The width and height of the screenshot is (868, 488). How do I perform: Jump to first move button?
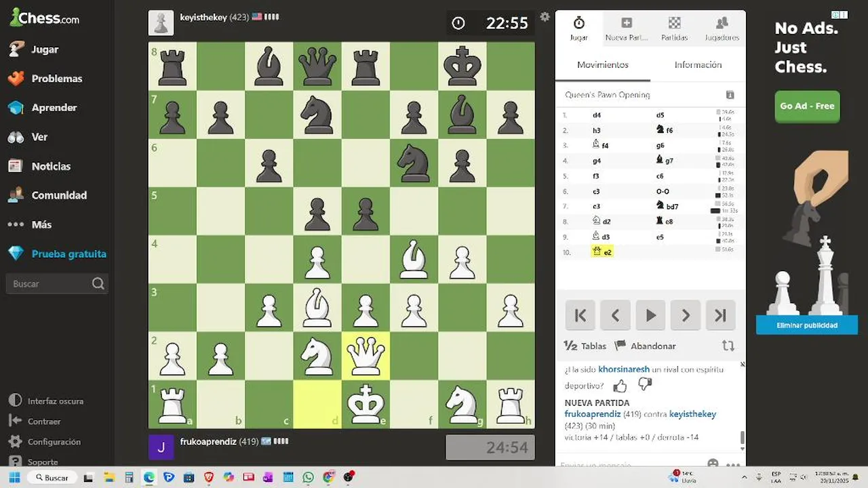580,315
